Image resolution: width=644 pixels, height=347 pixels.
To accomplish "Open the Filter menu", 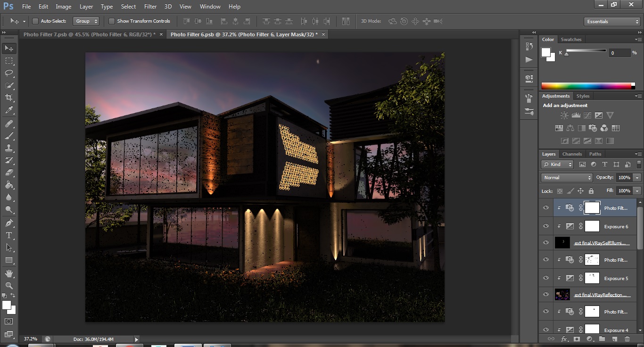I will [x=150, y=7].
